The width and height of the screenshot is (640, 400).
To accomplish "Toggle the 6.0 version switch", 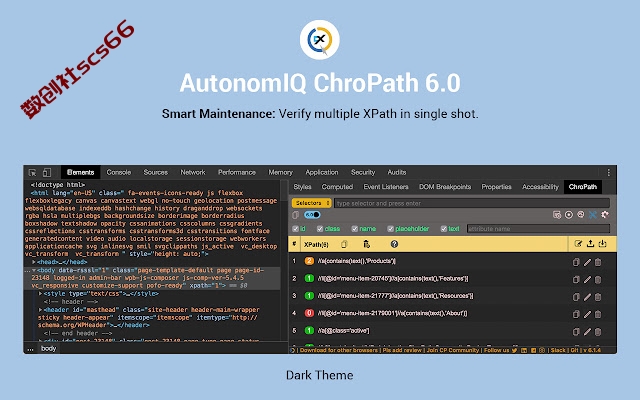I will (312, 215).
